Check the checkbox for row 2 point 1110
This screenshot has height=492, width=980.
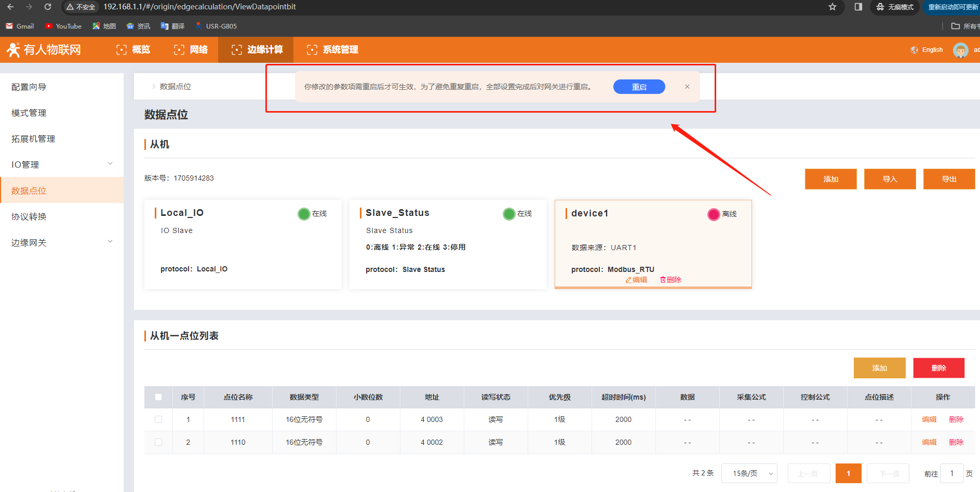pos(158,442)
